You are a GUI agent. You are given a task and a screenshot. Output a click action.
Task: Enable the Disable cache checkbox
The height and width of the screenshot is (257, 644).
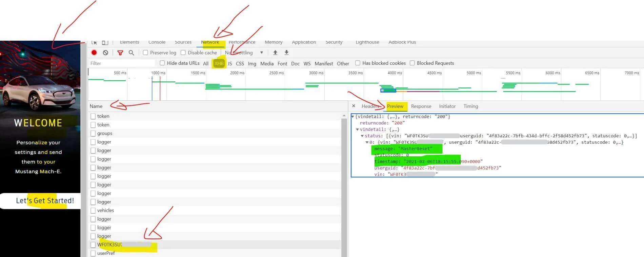183,53
